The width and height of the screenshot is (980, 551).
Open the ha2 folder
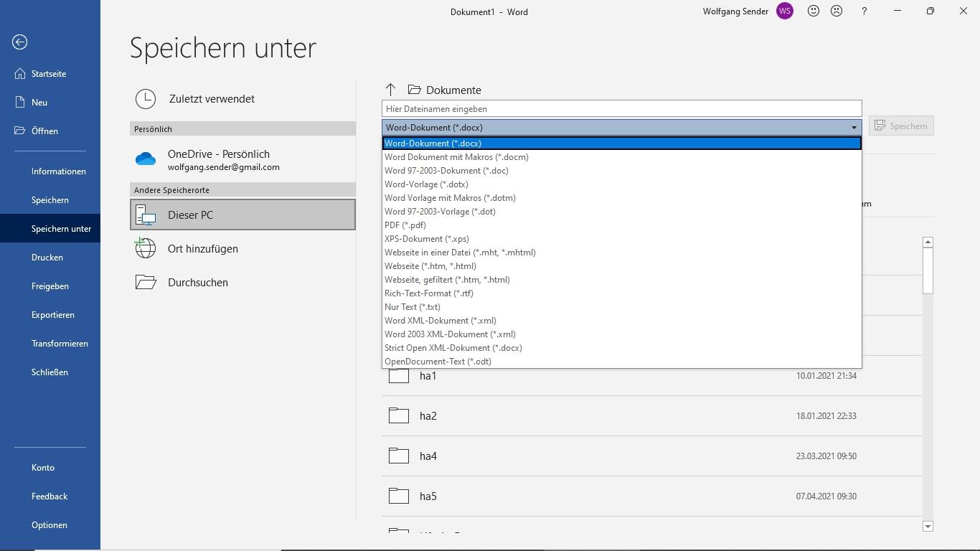[428, 416]
